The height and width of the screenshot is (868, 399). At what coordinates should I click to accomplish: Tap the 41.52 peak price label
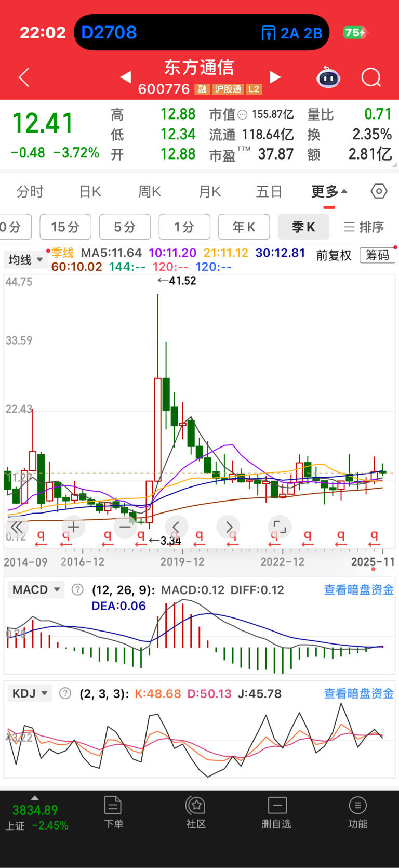[x=177, y=281]
